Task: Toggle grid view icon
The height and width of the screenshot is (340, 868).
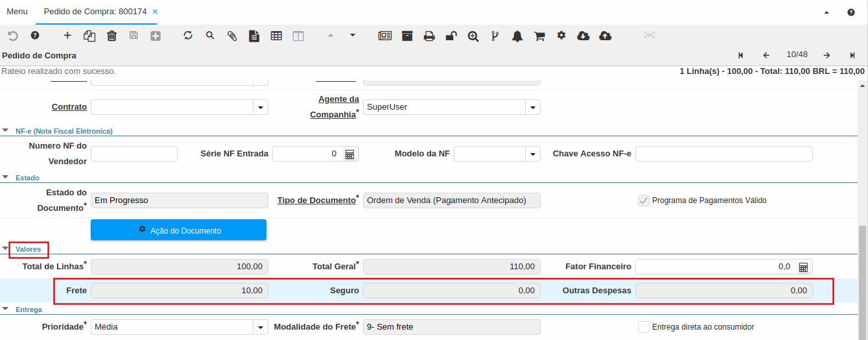Action: tap(276, 36)
